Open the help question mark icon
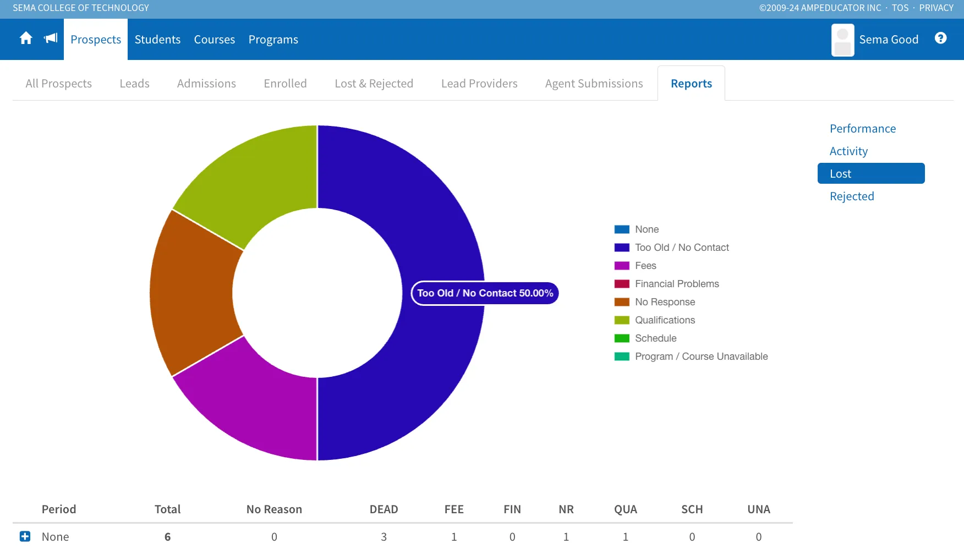This screenshot has height=560, width=964. [941, 38]
